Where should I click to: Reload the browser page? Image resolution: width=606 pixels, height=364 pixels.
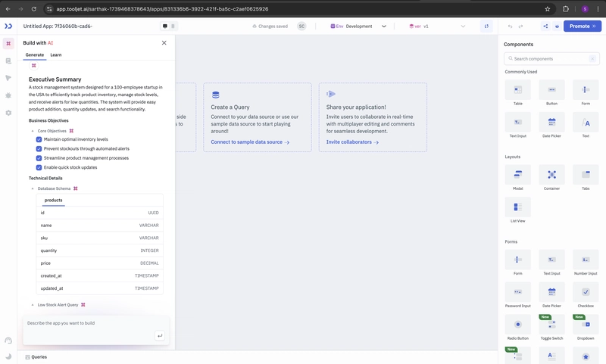33,9
